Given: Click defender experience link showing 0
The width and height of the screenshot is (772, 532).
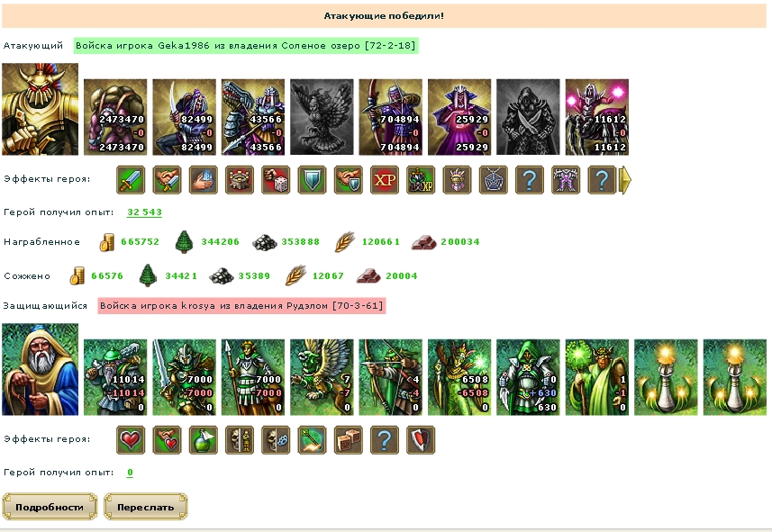Looking at the screenshot, I should pyautogui.click(x=130, y=473).
